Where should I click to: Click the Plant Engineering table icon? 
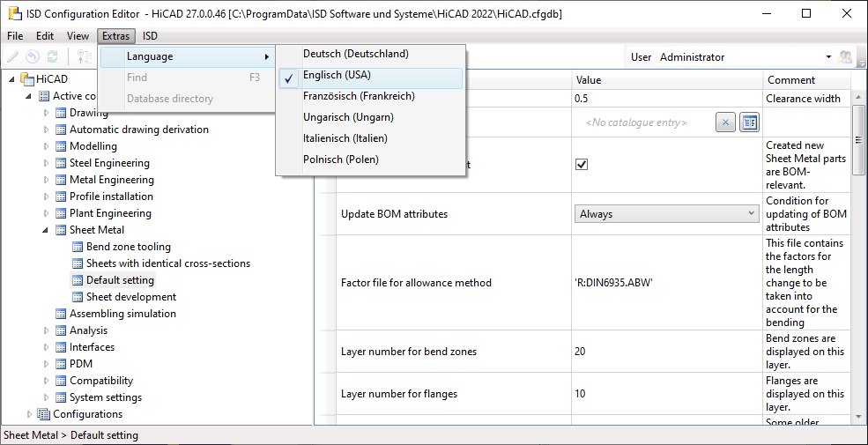[x=61, y=213]
